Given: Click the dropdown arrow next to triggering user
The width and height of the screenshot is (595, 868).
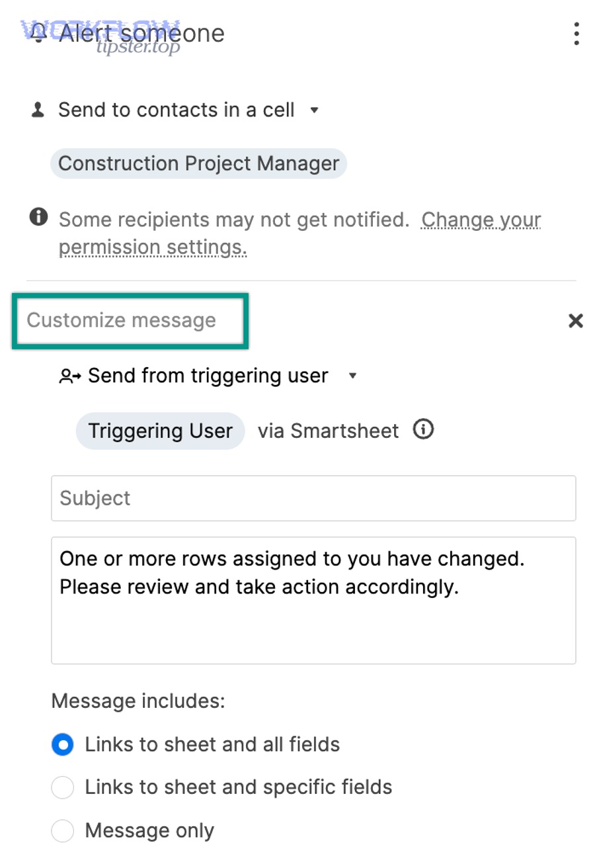Looking at the screenshot, I should tap(352, 376).
